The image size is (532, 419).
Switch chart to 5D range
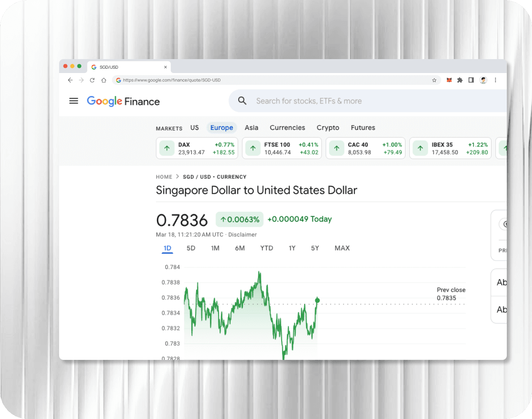(x=191, y=248)
